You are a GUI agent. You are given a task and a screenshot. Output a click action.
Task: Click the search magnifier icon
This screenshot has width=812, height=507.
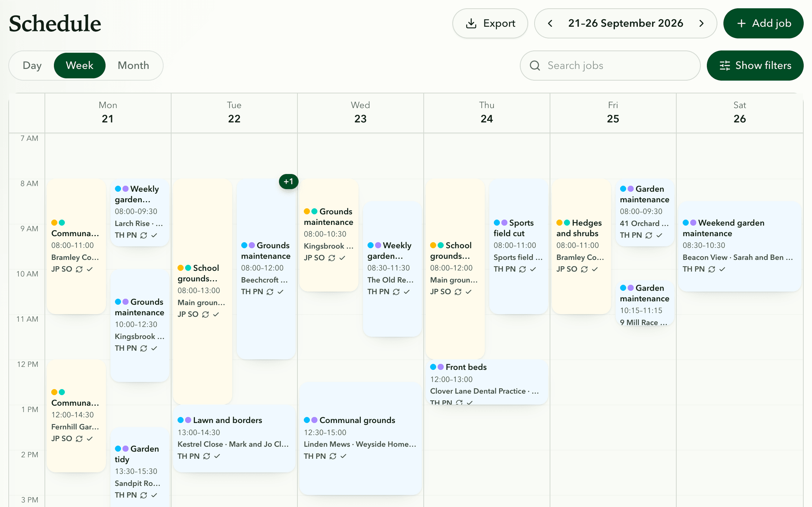[x=535, y=66]
